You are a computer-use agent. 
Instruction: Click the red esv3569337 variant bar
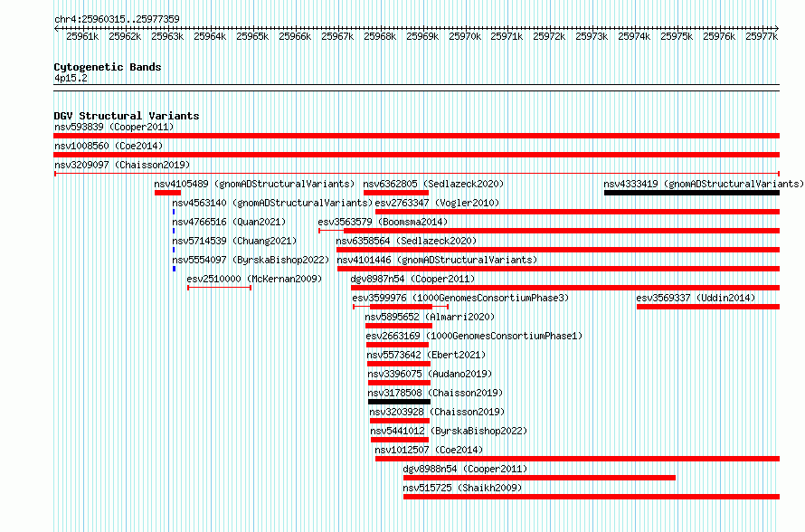pos(708,307)
